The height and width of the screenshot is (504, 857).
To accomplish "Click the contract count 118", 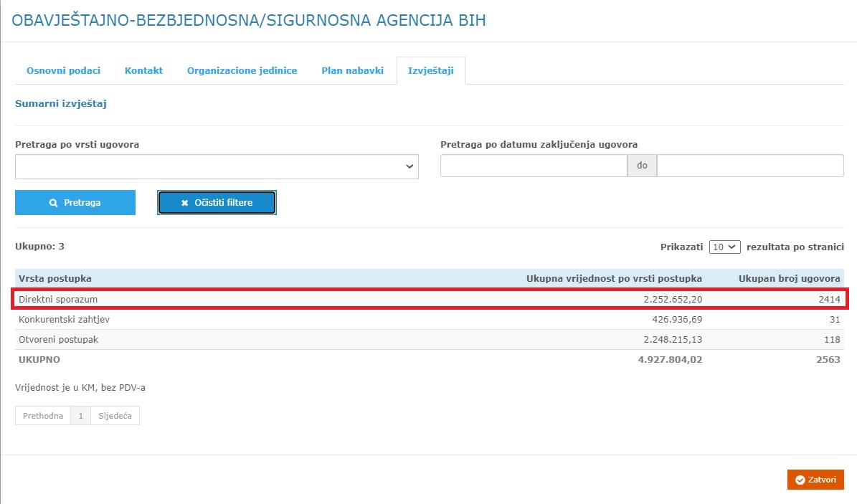I will 832,339.
